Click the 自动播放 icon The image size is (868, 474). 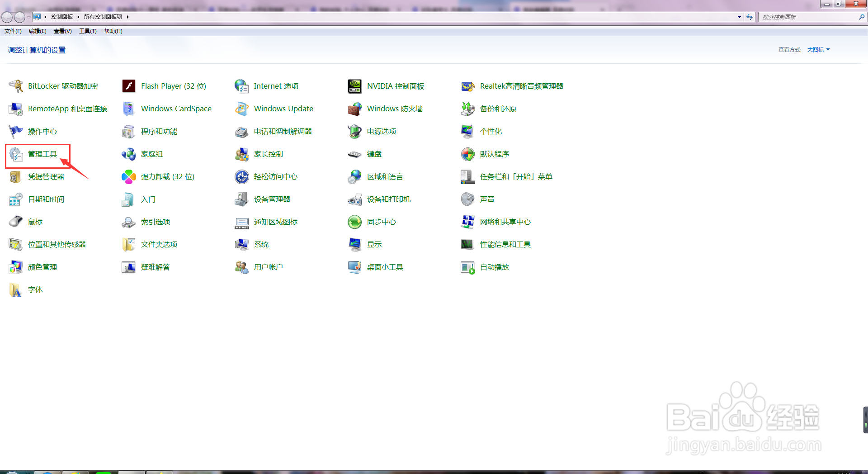click(468, 267)
